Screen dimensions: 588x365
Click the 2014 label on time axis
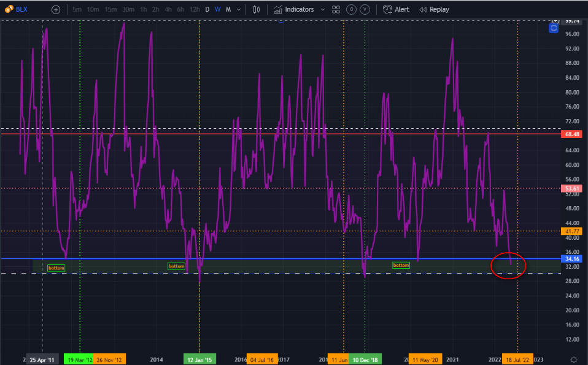pos(157,359)
